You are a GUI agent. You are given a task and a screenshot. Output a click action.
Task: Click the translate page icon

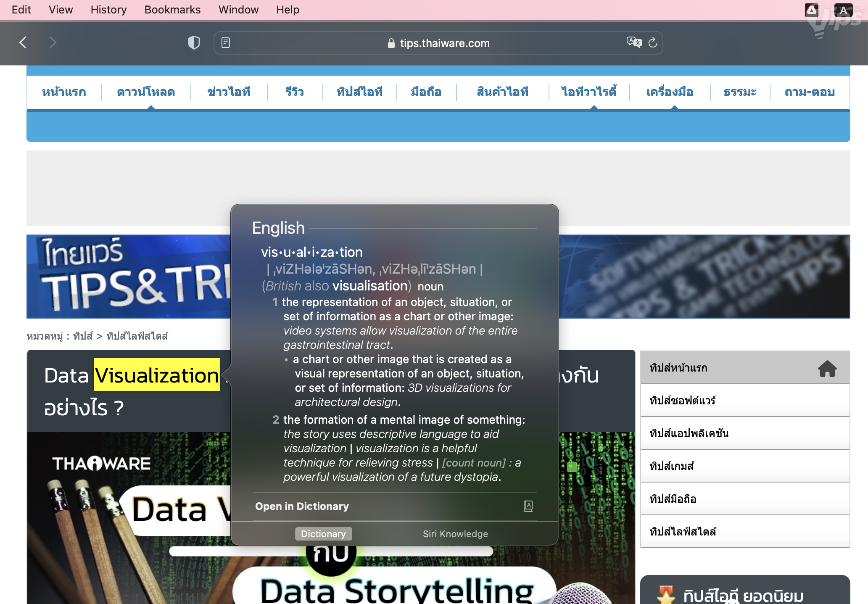point(634,42)
